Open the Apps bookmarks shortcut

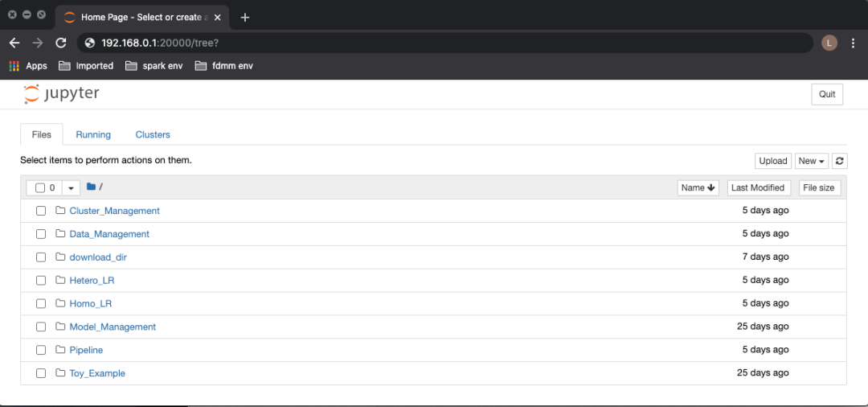(x=28, y=66)
